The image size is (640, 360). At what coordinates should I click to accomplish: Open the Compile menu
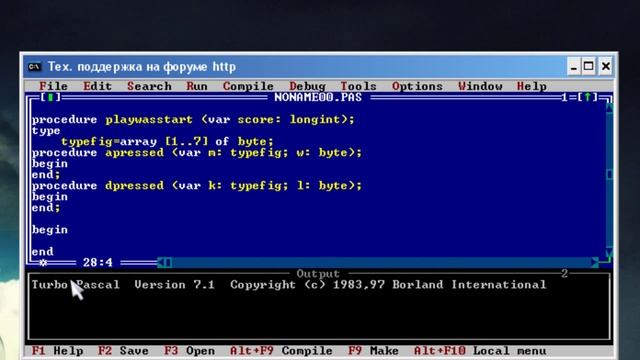tap(248, 86)
